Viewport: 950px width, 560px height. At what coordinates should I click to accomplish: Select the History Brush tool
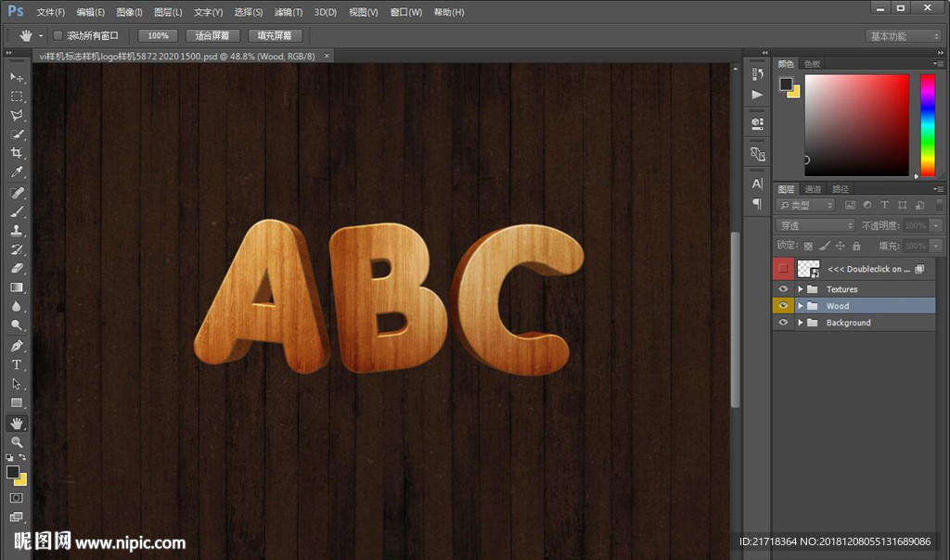click(17, 248)
